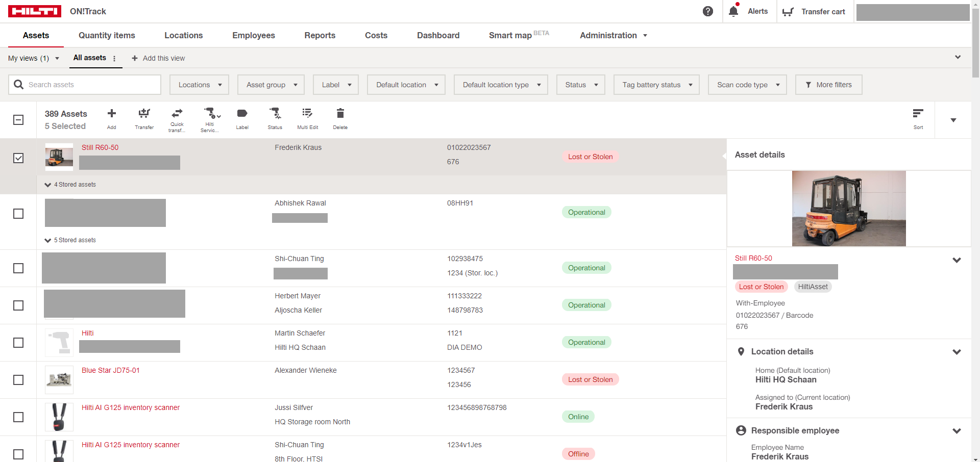The height and width of the screenshot is (462, 980).
Task: Select the All assets view tab
Action: click(x=90, y=58)
